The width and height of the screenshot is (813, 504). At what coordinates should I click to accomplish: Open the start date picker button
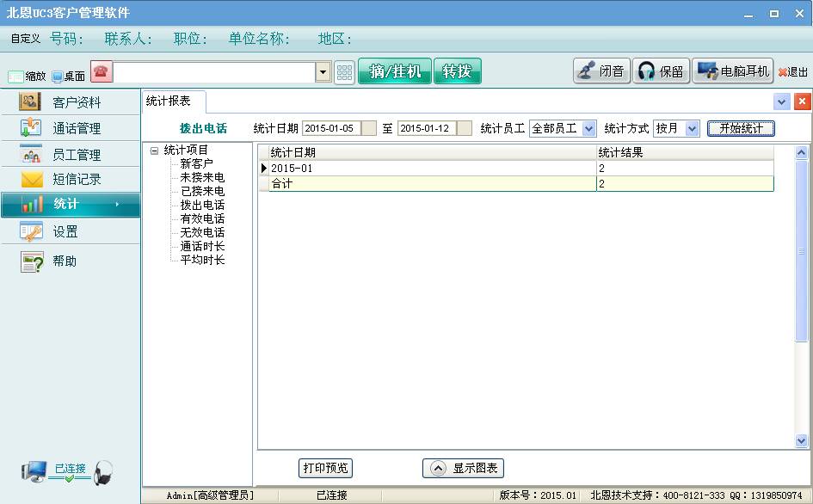click(369, 128)
